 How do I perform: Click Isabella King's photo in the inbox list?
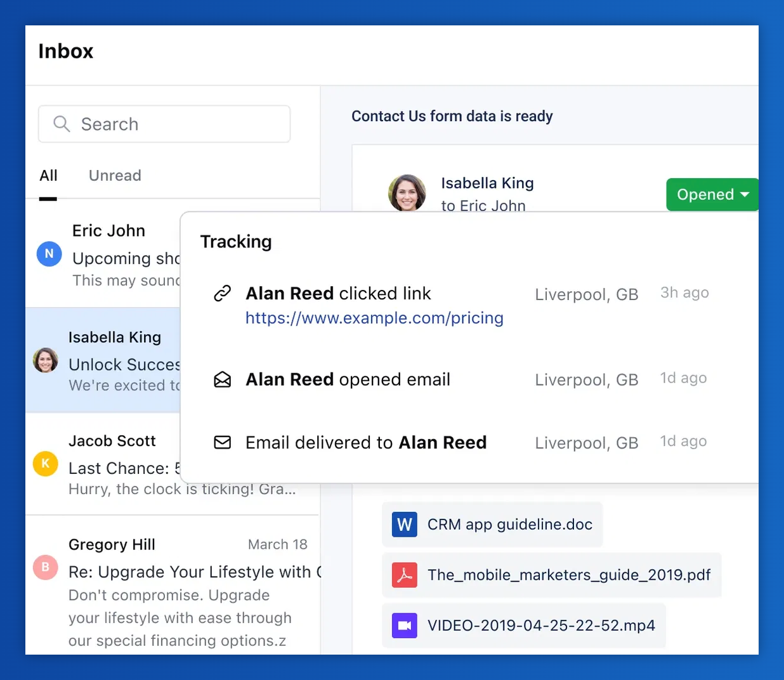click(x=45, y=360)
